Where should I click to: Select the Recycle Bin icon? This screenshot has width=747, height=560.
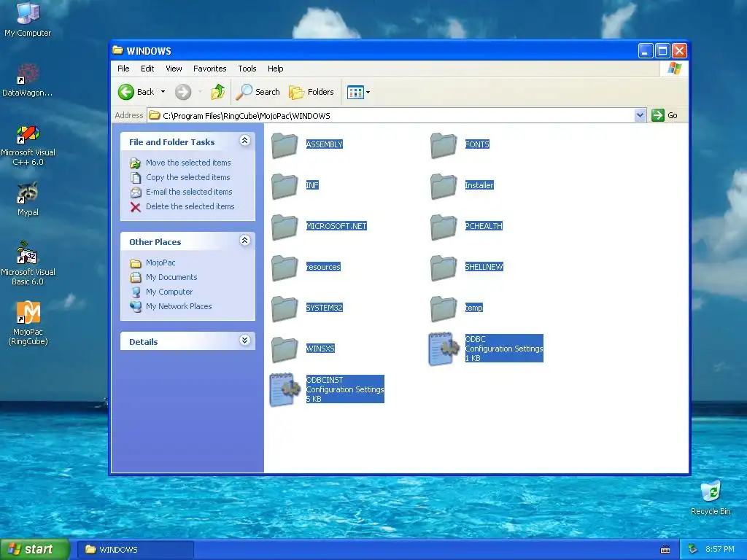pyautogui.click(x=711, y=497)
